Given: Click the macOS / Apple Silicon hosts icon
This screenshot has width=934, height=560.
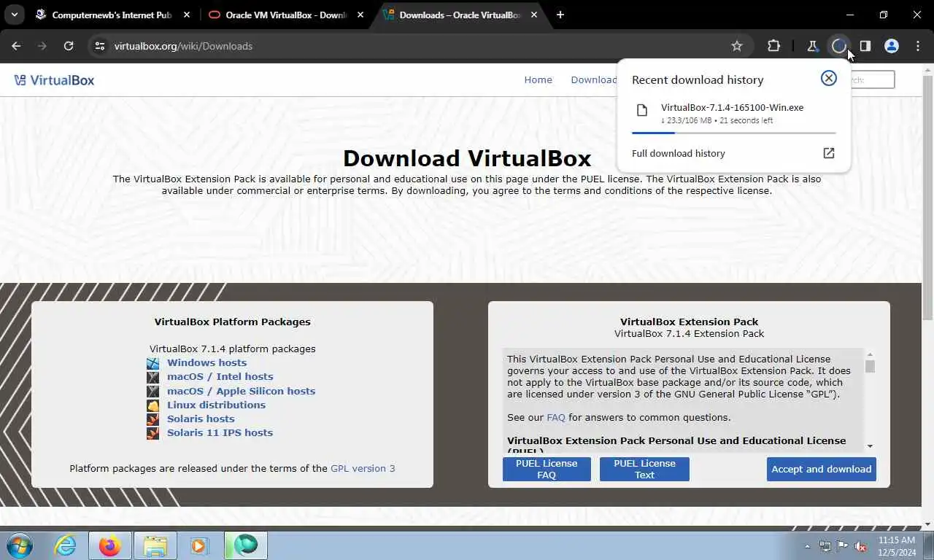Looking at the screenshot, I should (x=153, y=392).
